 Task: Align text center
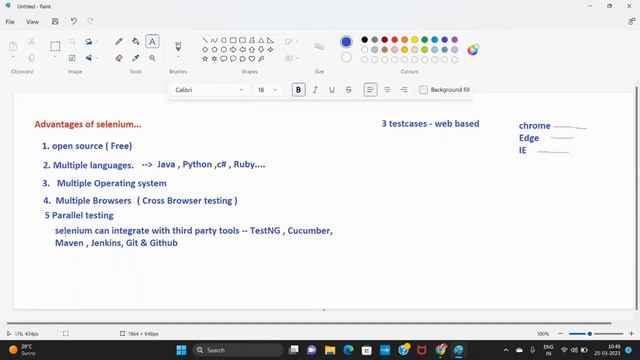pyautogui.click(x=387, y=90)
